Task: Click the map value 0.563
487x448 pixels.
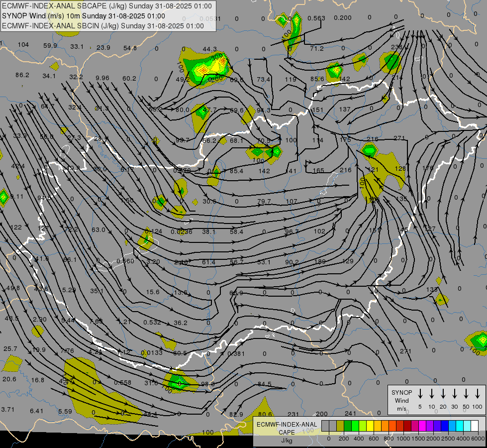Action: pyautogui.click(x=316, y=18)
